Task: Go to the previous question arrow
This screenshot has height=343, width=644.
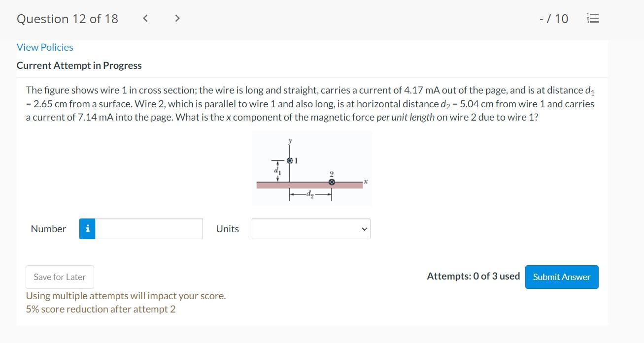Action: point(145,19)
